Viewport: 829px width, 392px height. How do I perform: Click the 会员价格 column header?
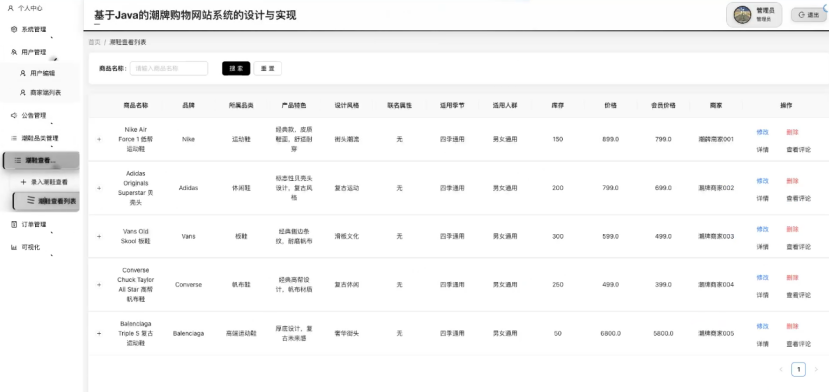pos(664,105)
